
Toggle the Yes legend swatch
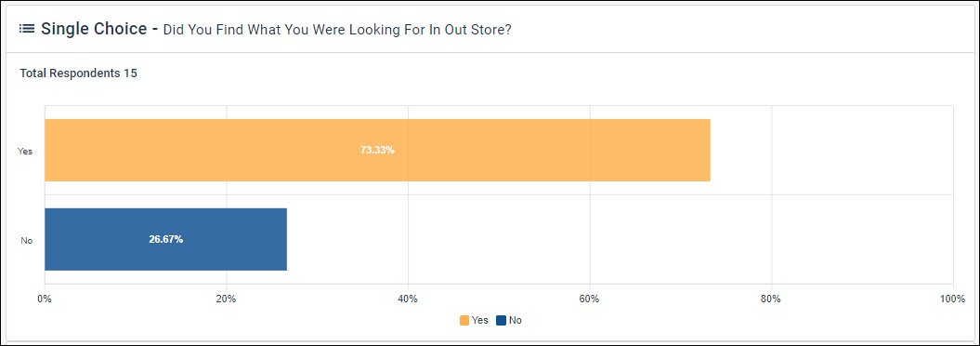[x=464, y=320]
